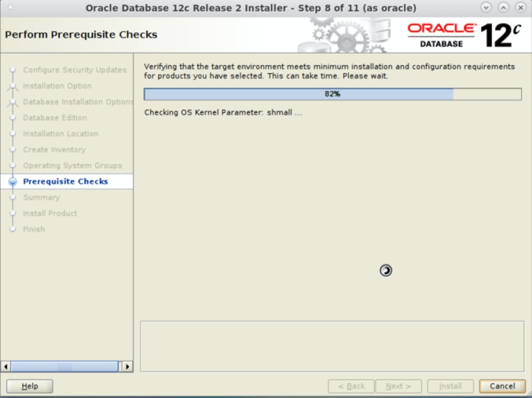Click the 82% progress bar
The width and height of the screenshot is (532, 398).
[x=332, y=94]
